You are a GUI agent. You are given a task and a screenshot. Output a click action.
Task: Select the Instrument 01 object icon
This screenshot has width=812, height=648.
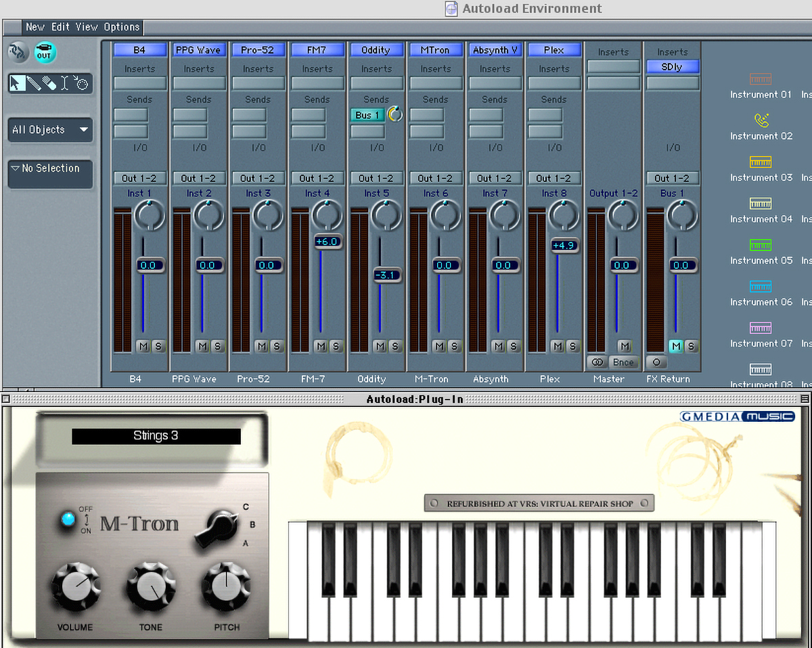pyautogui.click(x=761, y=79)
